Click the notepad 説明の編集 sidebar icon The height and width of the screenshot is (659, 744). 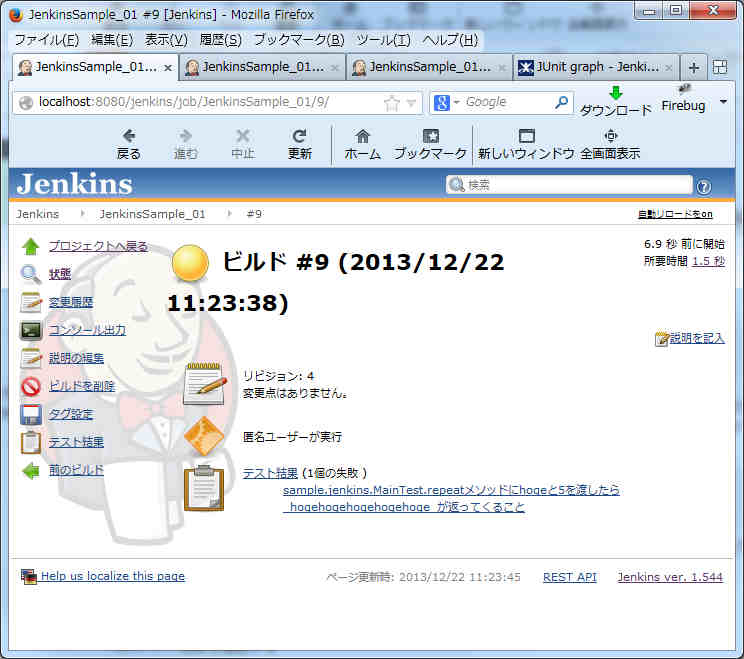coord(31,358)
